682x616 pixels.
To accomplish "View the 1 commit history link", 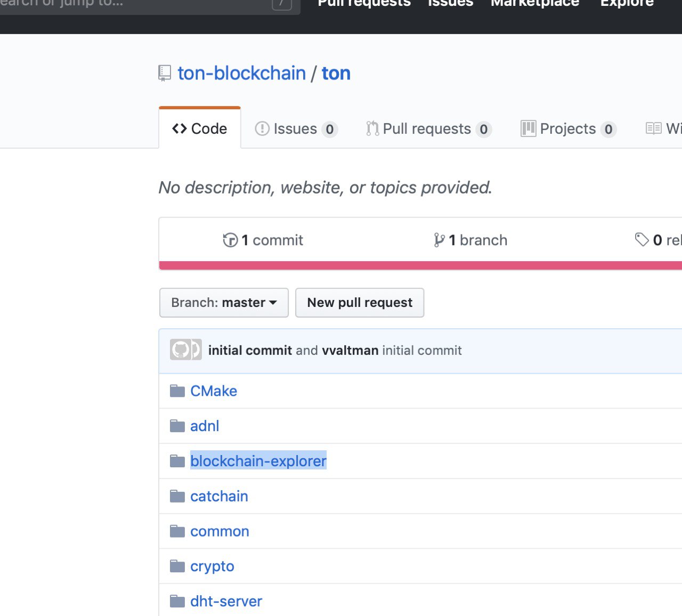I will pyautogui.click(x=263, y=240).
